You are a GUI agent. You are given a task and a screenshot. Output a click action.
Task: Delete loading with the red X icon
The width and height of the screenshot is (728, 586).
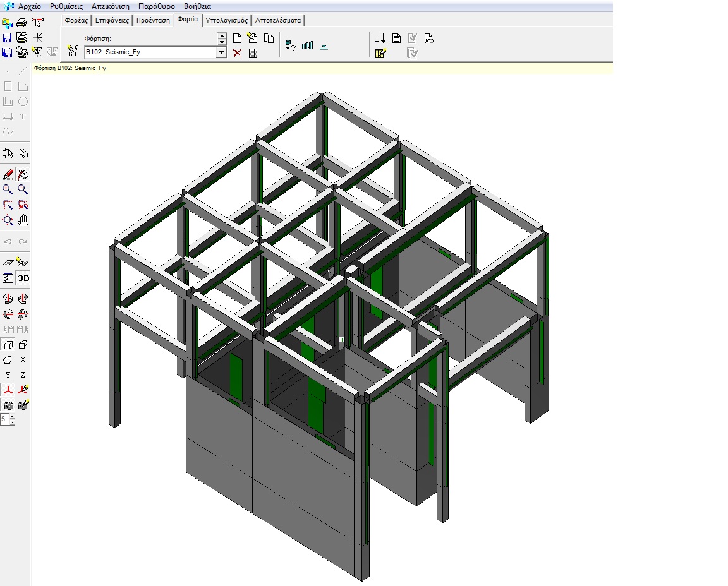(x=238, y=53)
